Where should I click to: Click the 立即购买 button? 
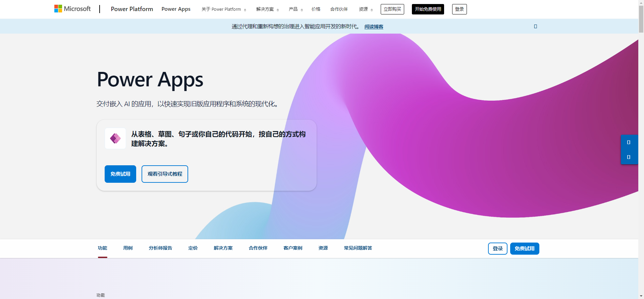392,9
